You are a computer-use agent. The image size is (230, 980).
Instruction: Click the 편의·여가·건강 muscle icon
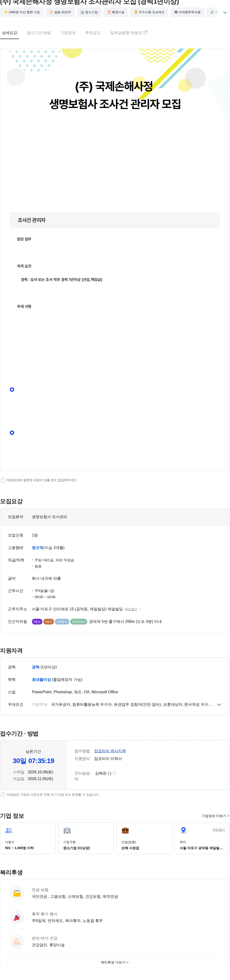pos(17,942)
